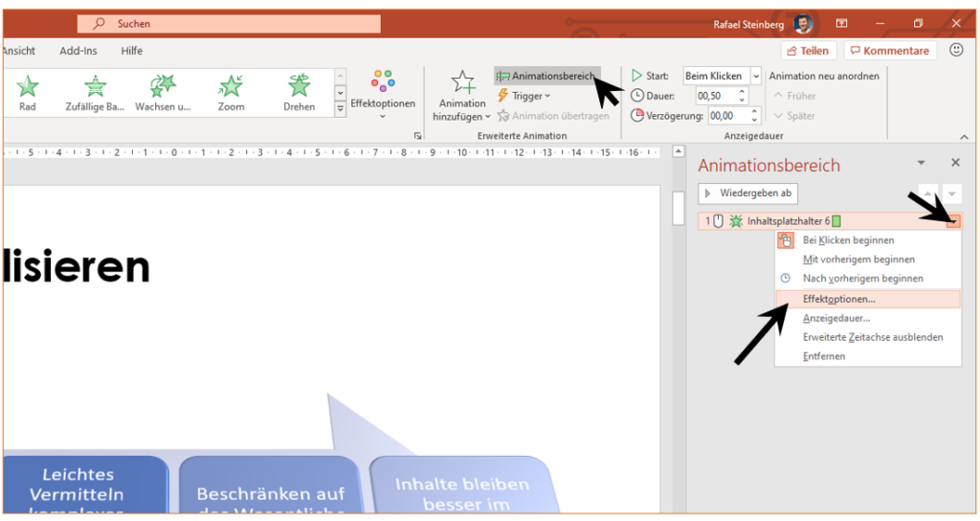Open ribbon display options icon
The height and width of the screenshot is (521, 980).
pos(842,23)
